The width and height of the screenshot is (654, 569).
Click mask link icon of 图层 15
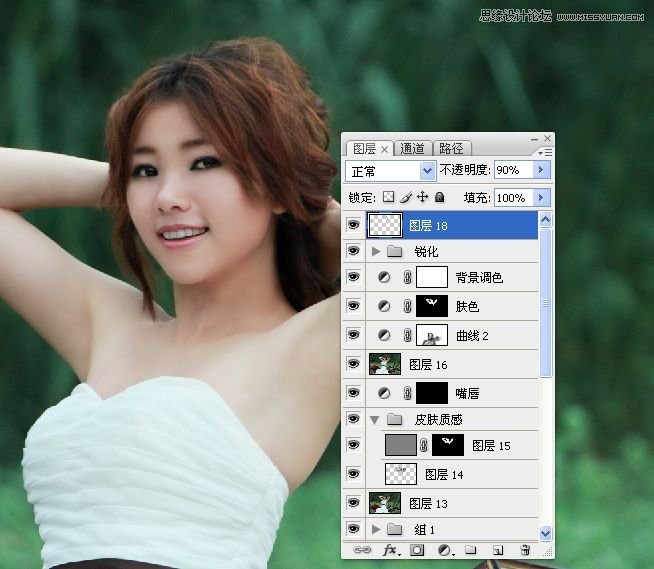pyautogui.click(x=424, y=445)
